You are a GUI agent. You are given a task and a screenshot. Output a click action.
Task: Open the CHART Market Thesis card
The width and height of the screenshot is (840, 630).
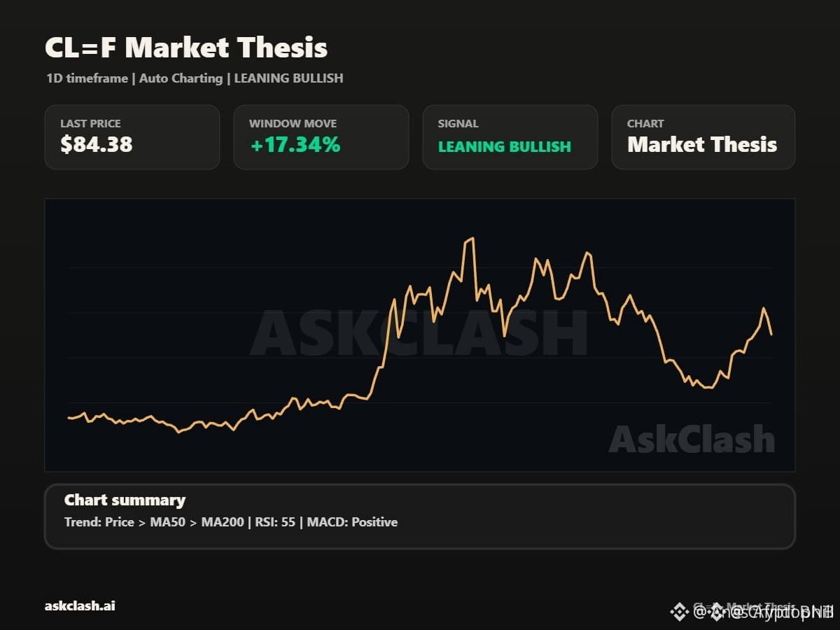tap(703, 137)
